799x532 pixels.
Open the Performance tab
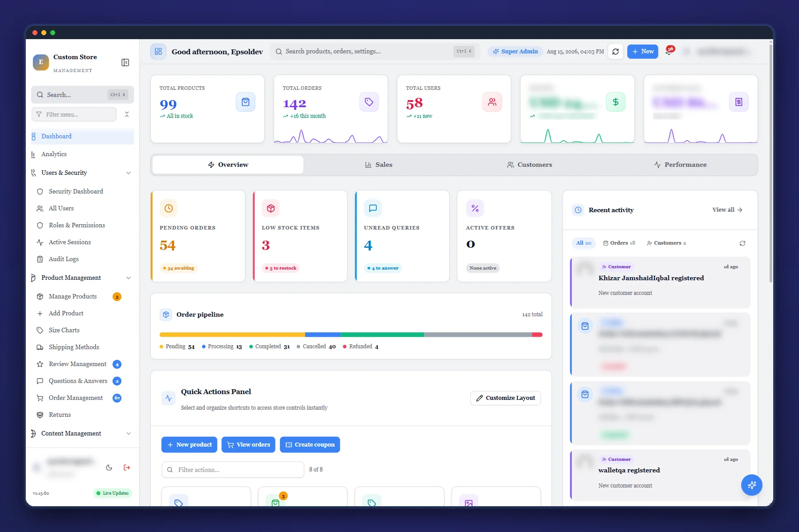(680, 165)
